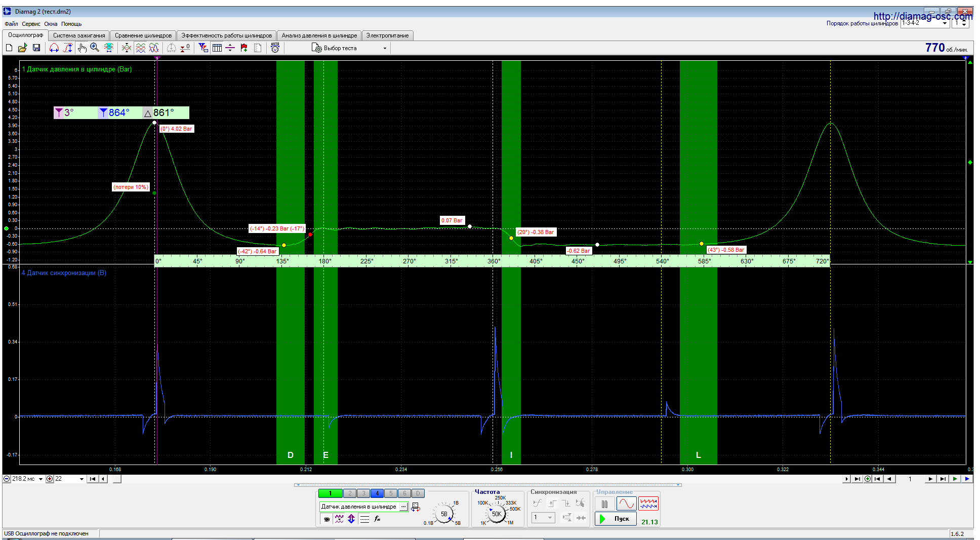The image size is (980, 540).
Task: Save the file with the floppy disk icon
Action: pyautogui.click(x=36, y=48)
